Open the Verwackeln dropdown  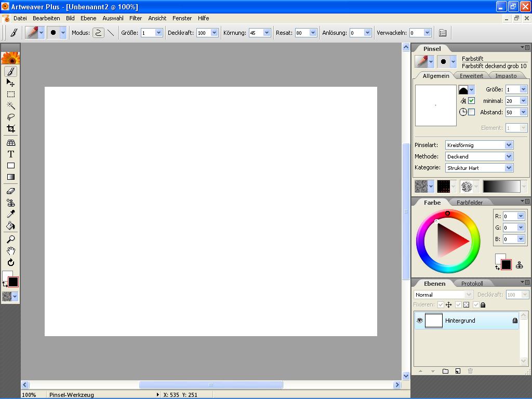pyautogui.click(x=427, y=33)
